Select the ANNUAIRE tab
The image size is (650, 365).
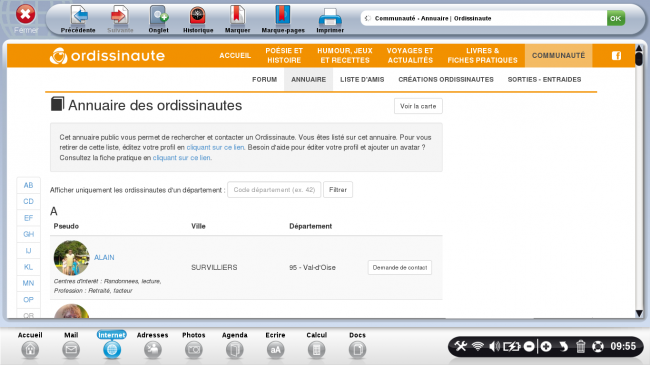[x=308, y=79]
